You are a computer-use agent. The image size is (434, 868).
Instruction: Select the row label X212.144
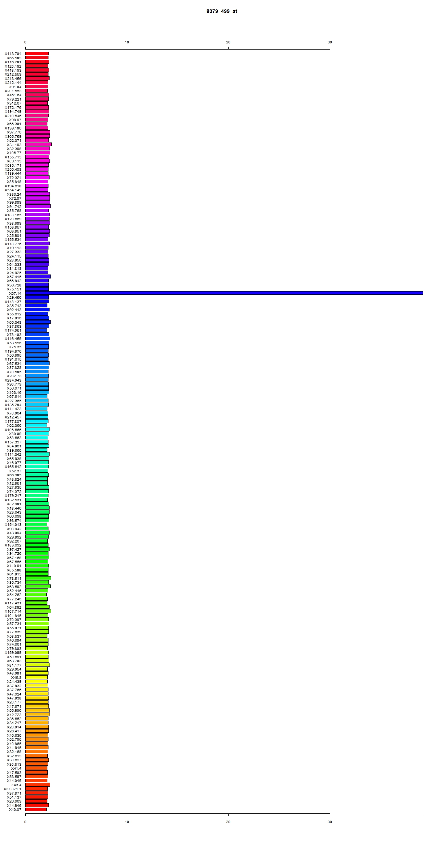coord(13,82)
